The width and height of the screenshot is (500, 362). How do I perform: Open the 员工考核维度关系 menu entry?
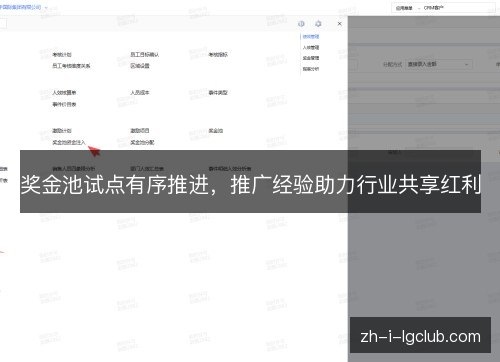point(71,66)
